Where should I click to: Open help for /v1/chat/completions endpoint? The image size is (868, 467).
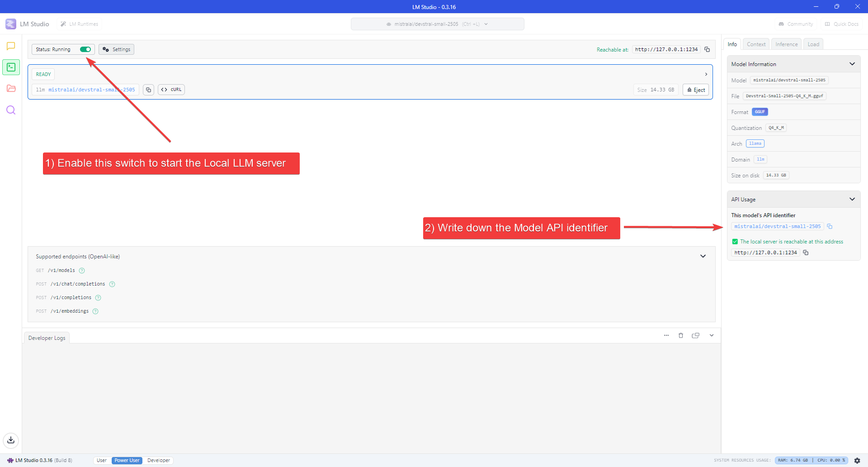click(112, 284)
